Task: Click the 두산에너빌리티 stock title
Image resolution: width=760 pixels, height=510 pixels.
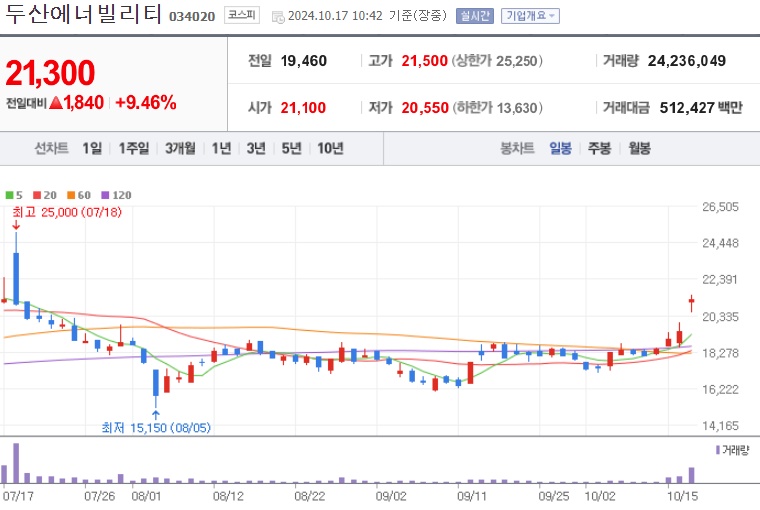Action: 83,14
